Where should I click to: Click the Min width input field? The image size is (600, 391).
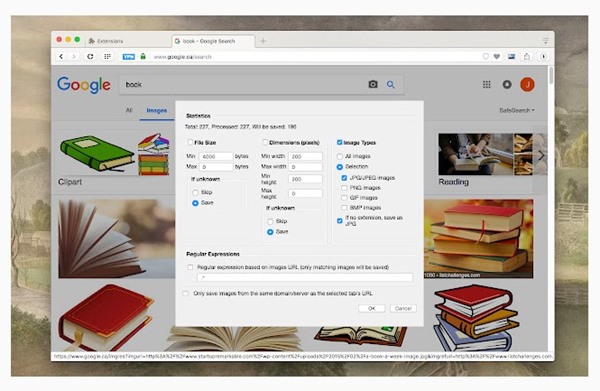pos(305,156)
